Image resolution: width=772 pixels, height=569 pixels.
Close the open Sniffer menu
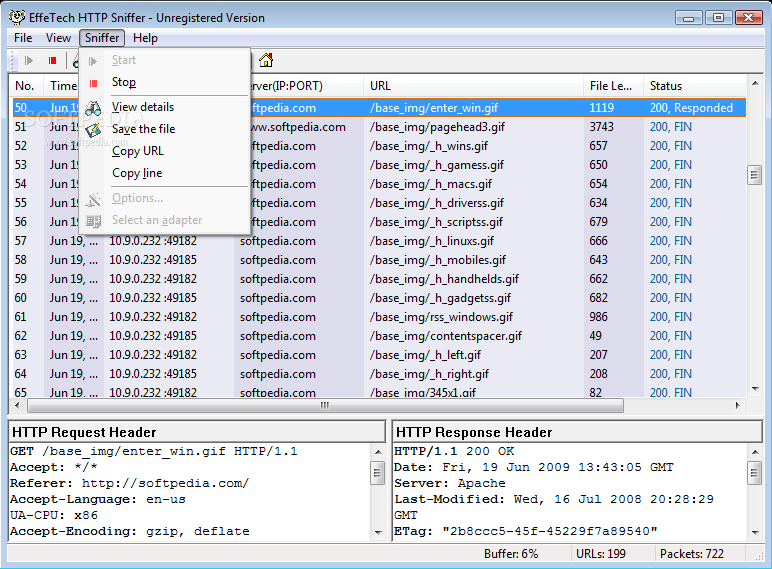102,38
